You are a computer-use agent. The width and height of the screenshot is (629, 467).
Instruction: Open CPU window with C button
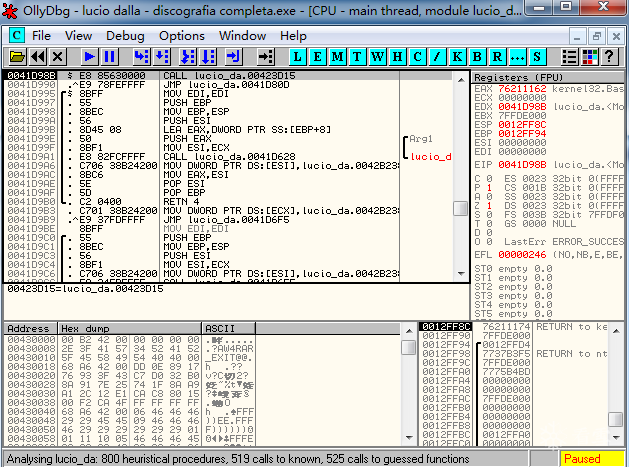pos(417,57)
